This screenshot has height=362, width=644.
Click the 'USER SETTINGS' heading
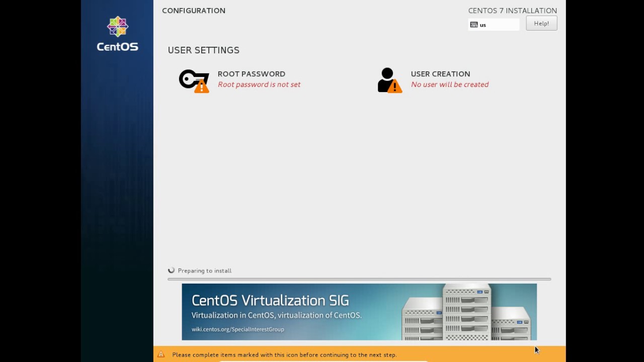[x=203, y=50]
